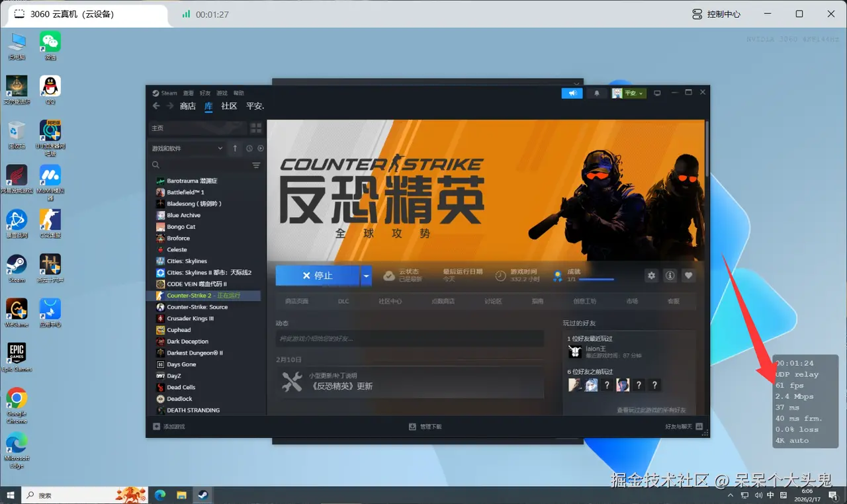The image size is (847, 504).
Task: Open 管理下载 downloads manager
Action: [425, 427]
